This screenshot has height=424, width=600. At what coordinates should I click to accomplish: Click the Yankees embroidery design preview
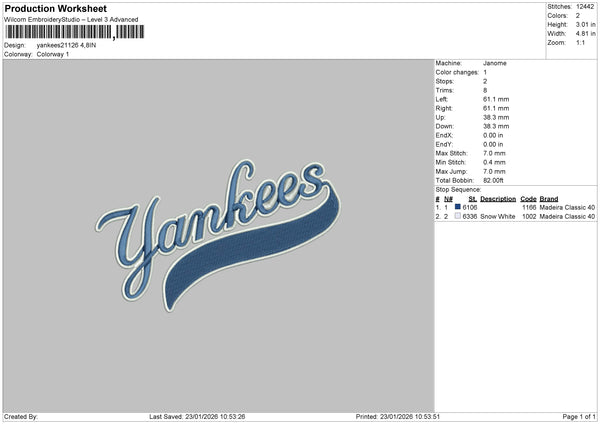218,235
